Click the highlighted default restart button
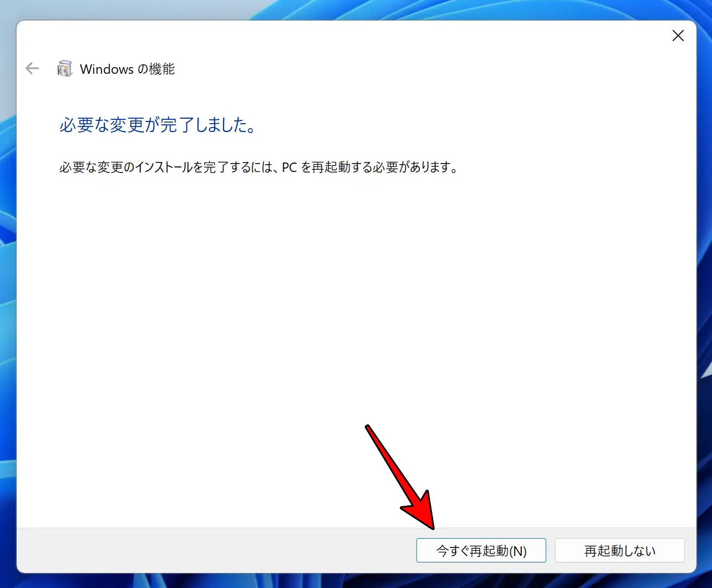The image size is (712, 588). pyautogui.click(x=481, y=550)
